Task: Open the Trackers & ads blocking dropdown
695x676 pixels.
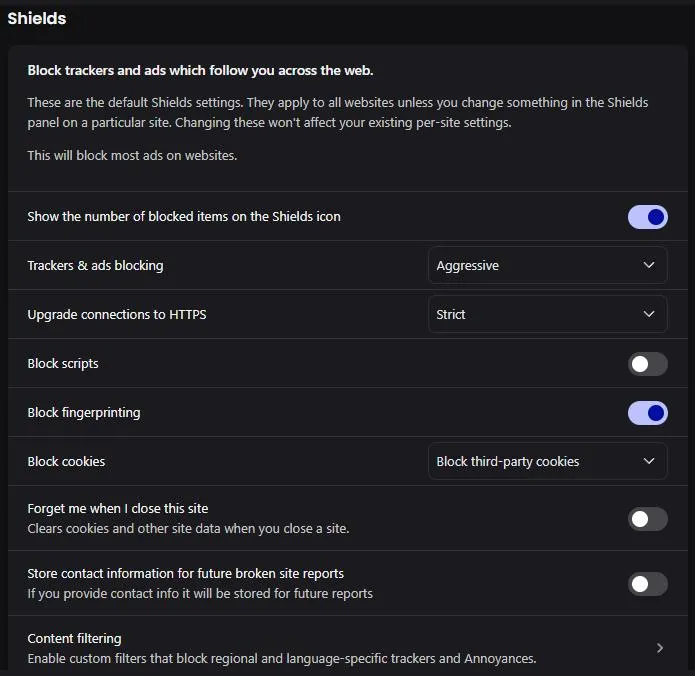Action: [547, 265]
